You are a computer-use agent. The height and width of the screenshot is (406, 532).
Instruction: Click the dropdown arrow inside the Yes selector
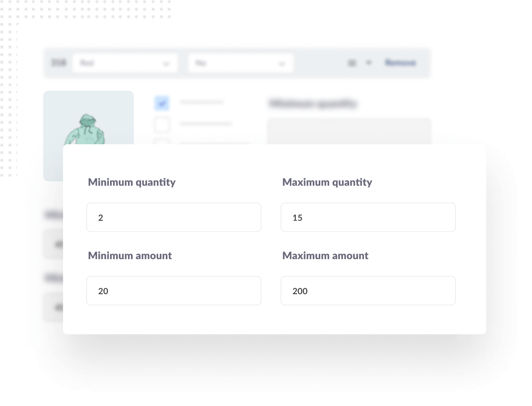282,63
